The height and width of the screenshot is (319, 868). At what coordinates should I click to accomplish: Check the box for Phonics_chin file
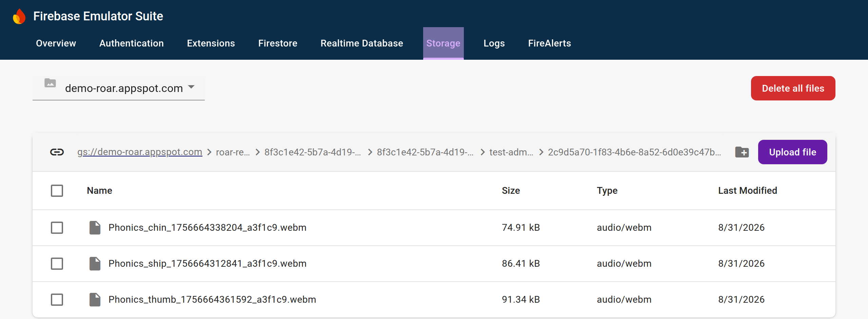click(x=57, y=228)
